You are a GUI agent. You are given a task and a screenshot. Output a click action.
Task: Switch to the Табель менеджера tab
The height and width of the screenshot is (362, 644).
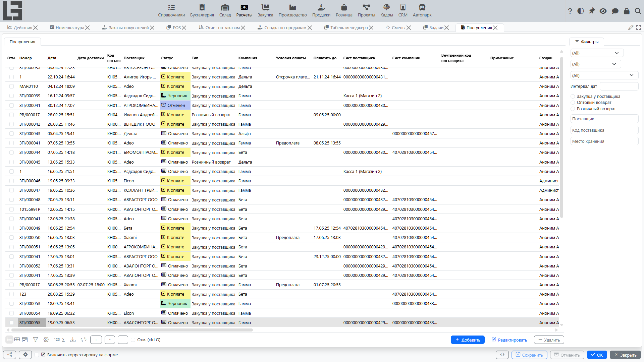(x=349, y=27)
